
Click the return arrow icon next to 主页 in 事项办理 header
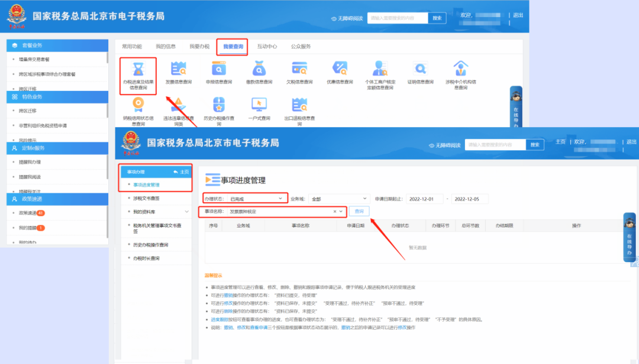pos(176,172)
